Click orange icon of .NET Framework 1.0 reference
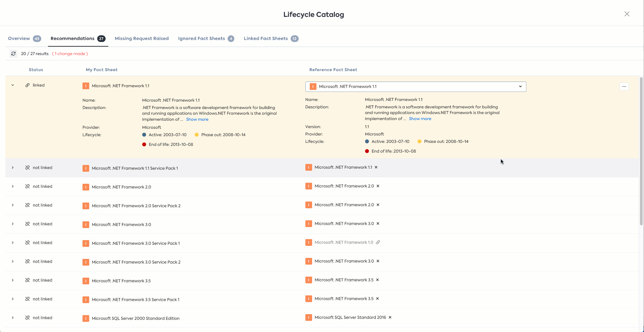 point(309,242)
